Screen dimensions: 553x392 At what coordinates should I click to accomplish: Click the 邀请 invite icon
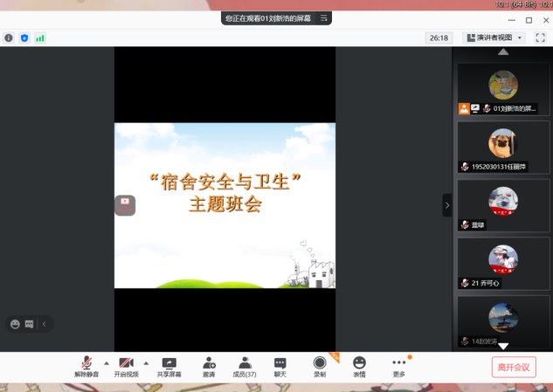209,365
